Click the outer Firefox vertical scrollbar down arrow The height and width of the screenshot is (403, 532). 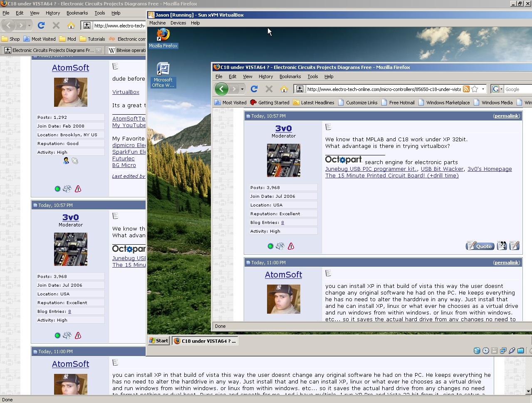click(529, 391)
